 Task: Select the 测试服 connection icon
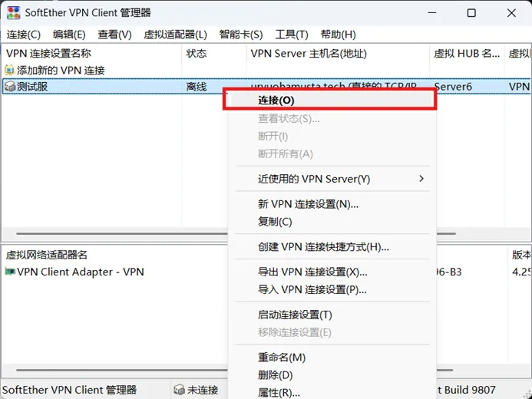(x=10, y=87)
